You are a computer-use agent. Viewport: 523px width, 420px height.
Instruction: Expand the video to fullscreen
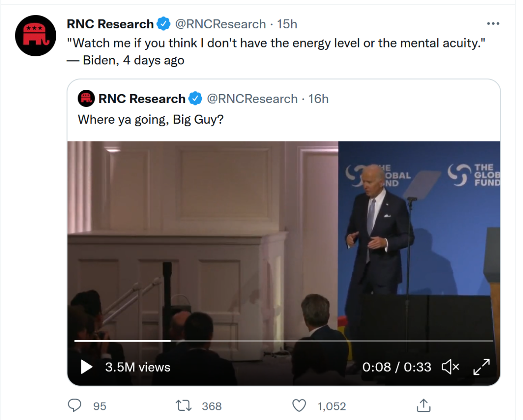(x=482, y=367)
